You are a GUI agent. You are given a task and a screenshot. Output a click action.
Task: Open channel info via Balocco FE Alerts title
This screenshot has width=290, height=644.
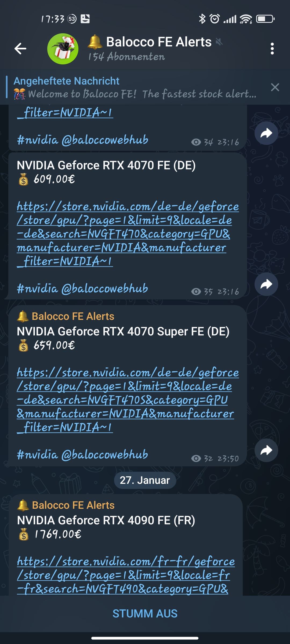coord(158,42)
